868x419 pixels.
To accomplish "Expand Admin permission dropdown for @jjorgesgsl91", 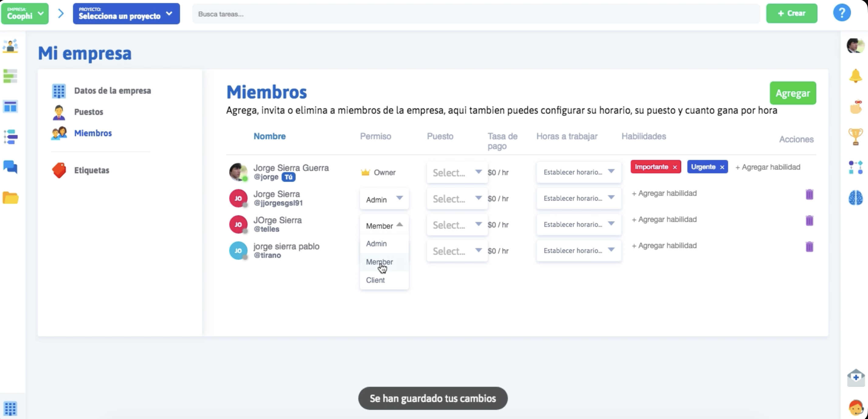I will pyautogui.click(x=384, y=199).
